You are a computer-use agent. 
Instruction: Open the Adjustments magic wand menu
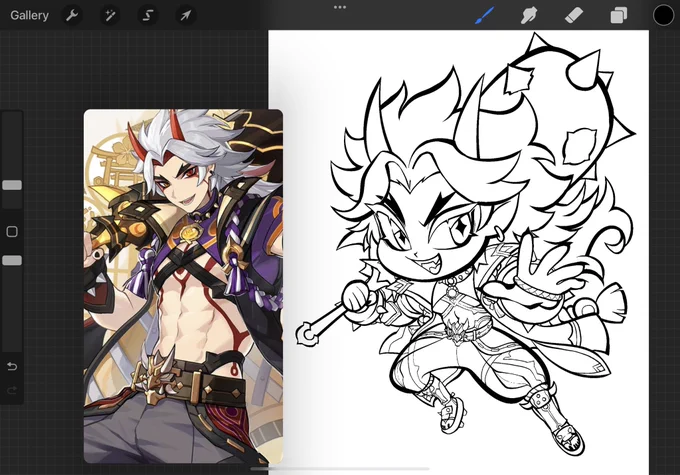pos(110,16)
